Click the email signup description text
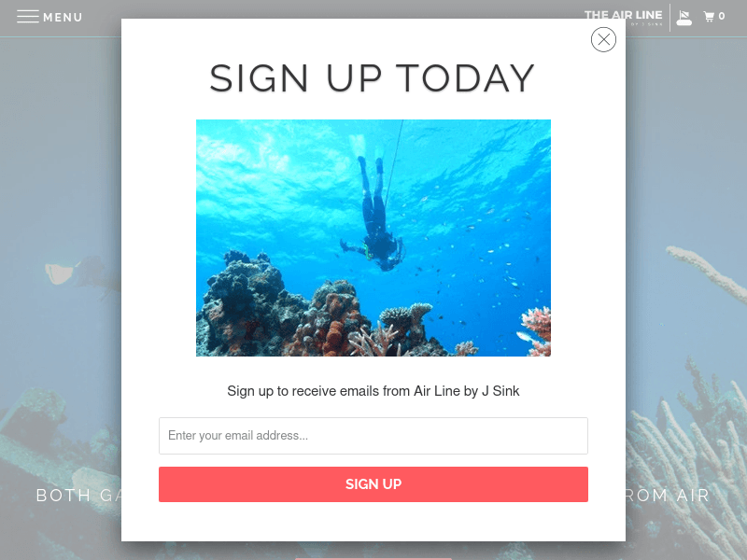Image resolution: width=747 pixels, height=560 pixels. tap(373, 391)
